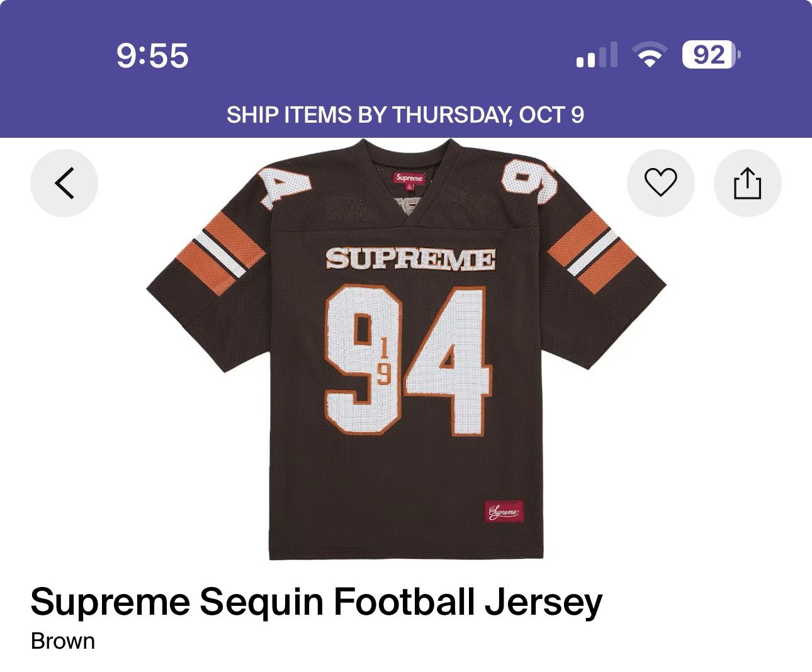Image resolution: width=812 pixels, height=672 pixels.
Task: Open the share sheet icon
Action: tap(747, 183)
